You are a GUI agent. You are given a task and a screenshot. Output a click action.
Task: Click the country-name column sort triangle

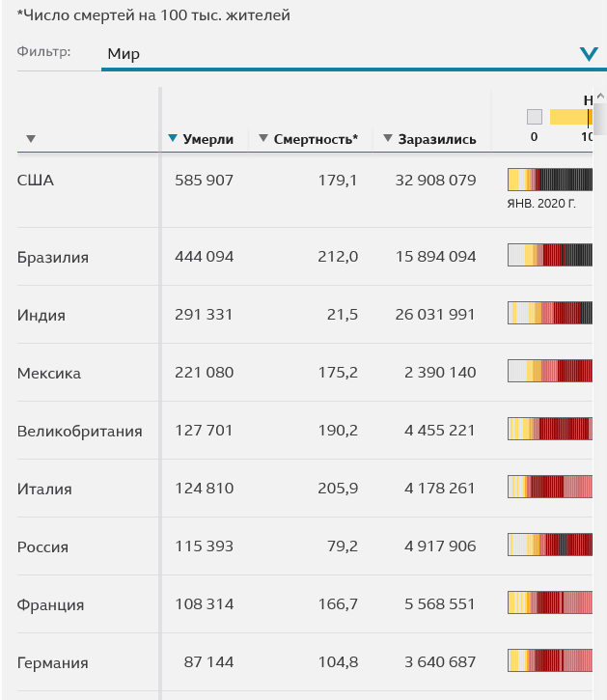click(x=31, y=139)
